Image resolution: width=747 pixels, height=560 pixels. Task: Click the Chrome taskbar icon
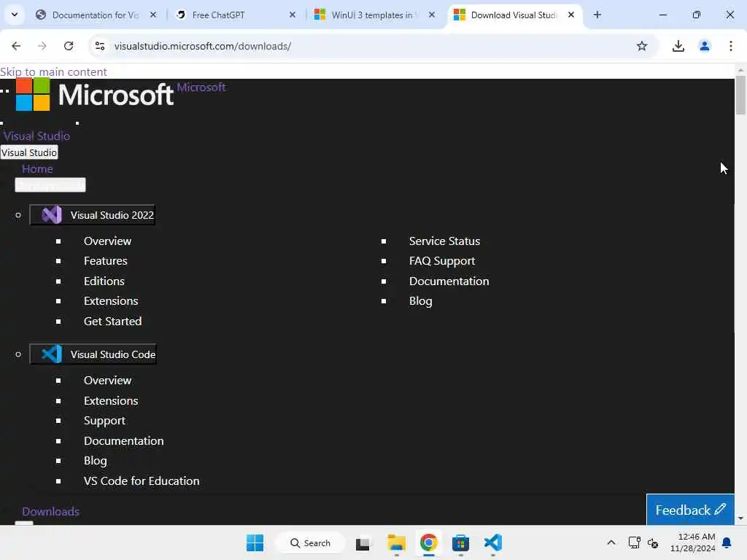(428, 542)
